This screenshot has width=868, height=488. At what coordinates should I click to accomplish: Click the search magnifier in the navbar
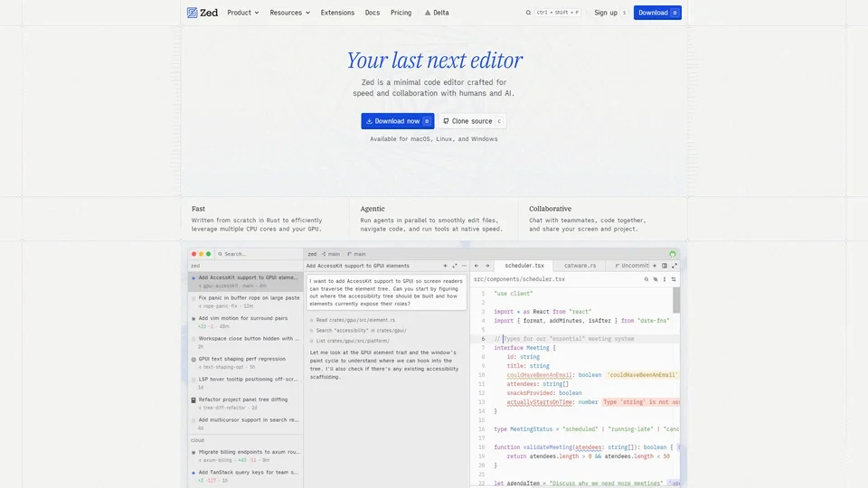click(x=528, y=13)
